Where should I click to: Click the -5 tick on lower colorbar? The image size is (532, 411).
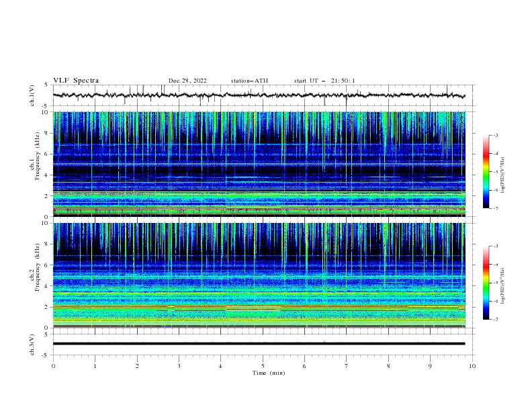(496, 283)
